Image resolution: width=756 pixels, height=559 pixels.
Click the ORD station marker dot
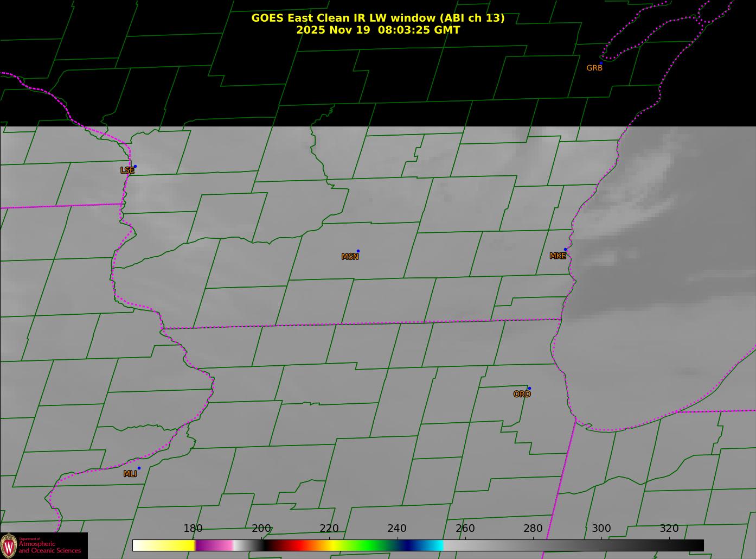coord(529,388)
